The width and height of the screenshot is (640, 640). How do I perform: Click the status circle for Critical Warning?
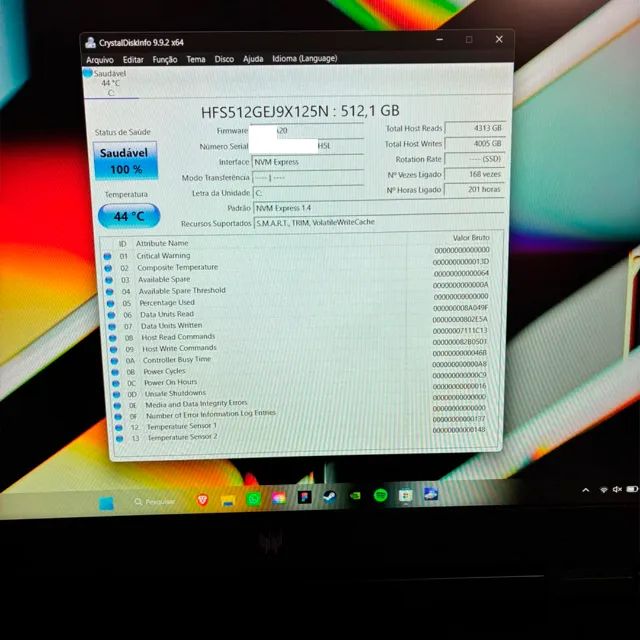coord(107,256)
